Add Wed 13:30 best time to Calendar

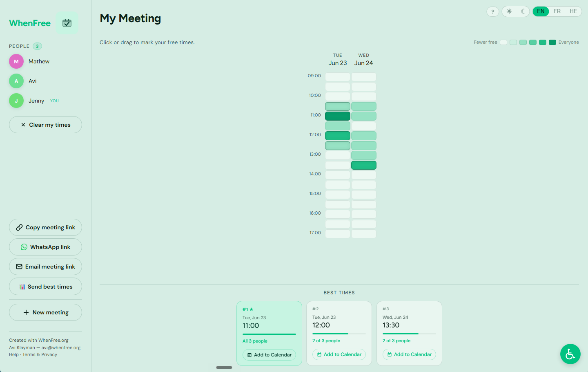409,354
